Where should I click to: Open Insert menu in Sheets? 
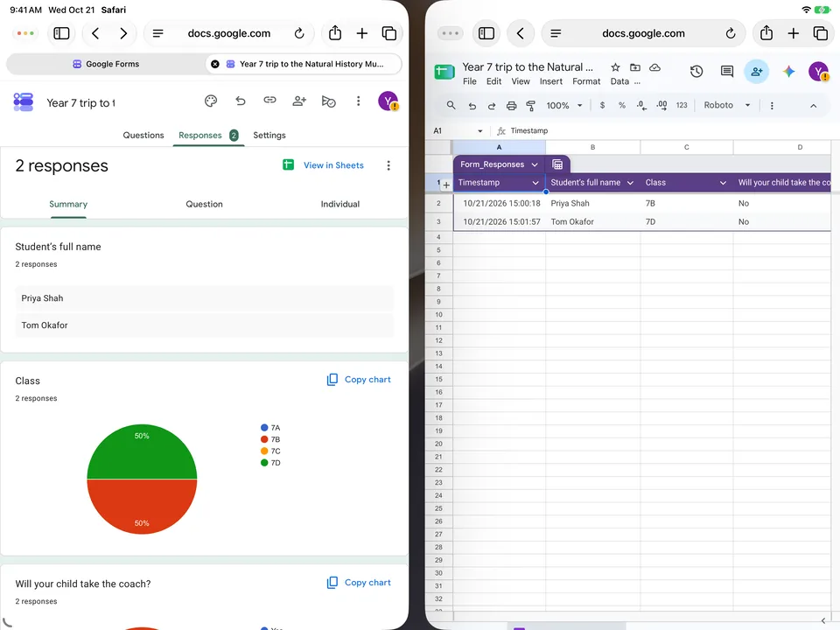pos(551,81)
